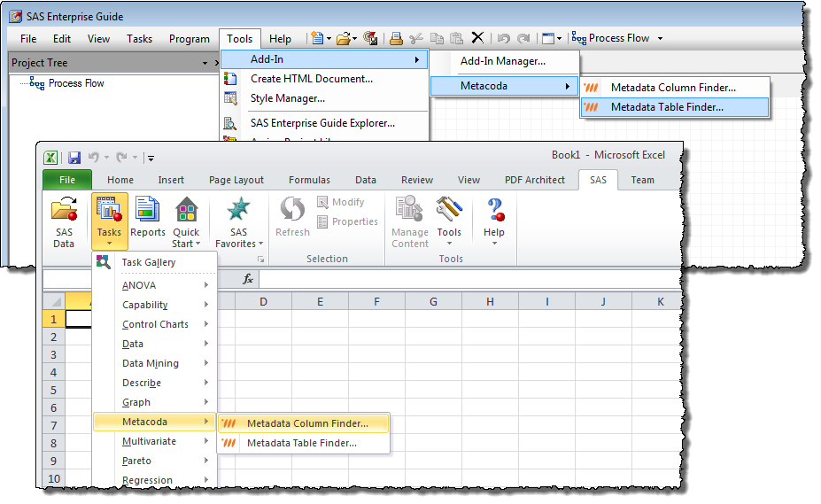821x504 pixels.
Task: Switch to Excel Formulas tab
Action: (x=309, y=180)
